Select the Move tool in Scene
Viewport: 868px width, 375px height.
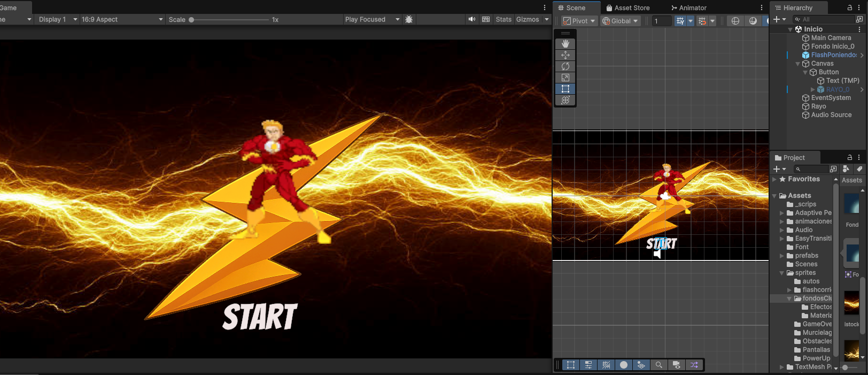pos(565,55)
